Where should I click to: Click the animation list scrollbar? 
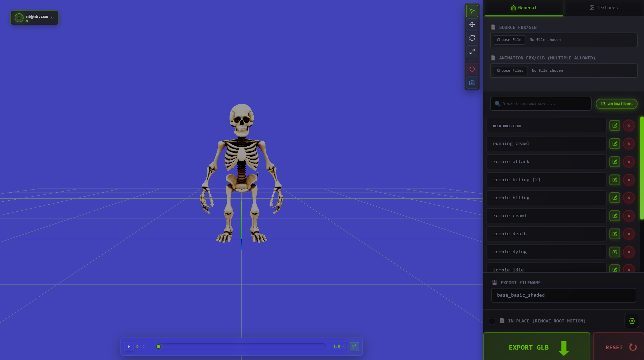point(642,168)
